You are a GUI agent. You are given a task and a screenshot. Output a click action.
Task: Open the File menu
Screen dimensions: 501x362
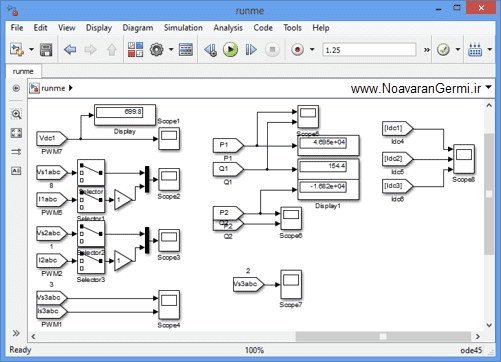pyautogui.click(x=17, y=28)
